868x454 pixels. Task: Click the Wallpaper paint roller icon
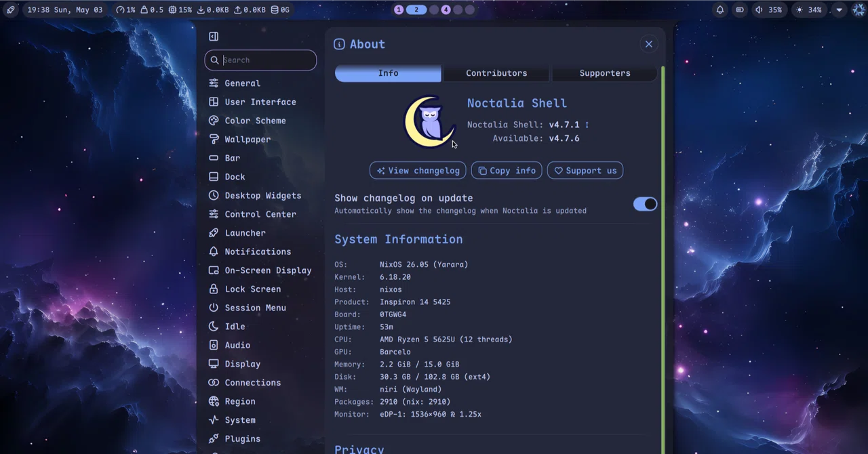(x=214, y=139)
